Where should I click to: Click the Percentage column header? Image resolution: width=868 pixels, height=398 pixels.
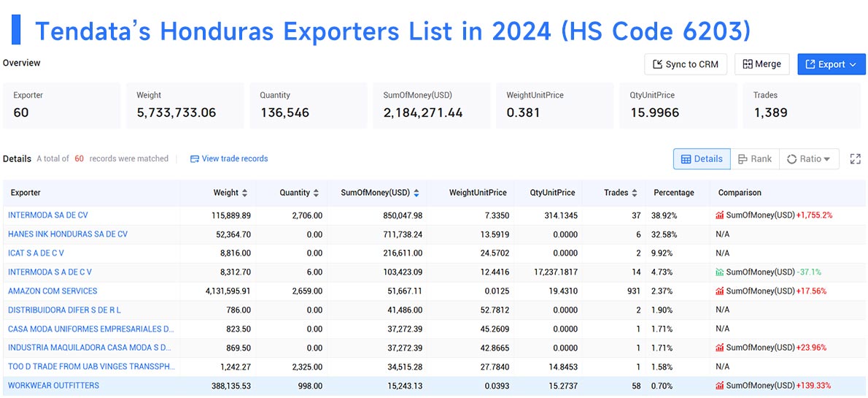[x=674, y=193]
